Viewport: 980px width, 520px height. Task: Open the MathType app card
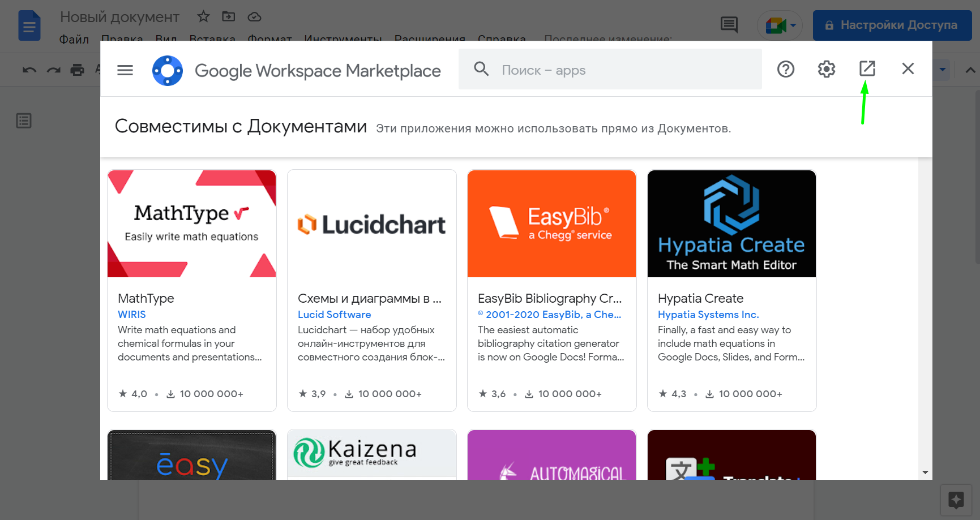[192, 290]
